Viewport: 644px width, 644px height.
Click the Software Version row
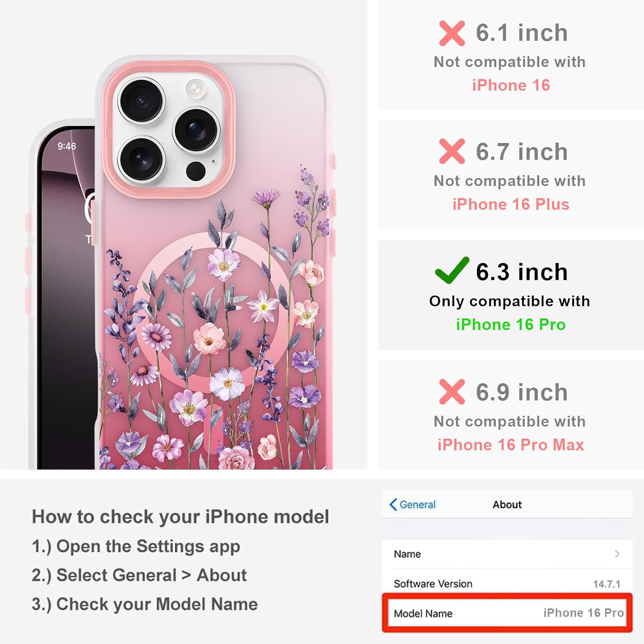(507, 583)
